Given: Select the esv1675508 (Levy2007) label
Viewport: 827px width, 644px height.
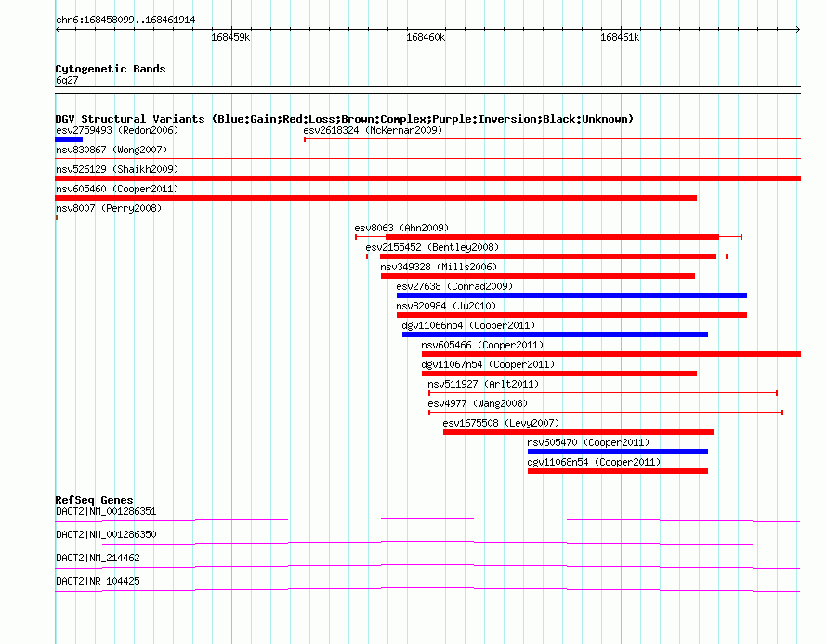Looking at the screenshot, I should (501, 423).
